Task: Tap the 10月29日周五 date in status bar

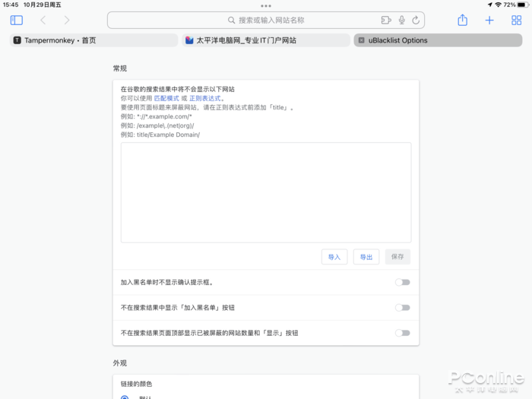Action: point(43,5)
